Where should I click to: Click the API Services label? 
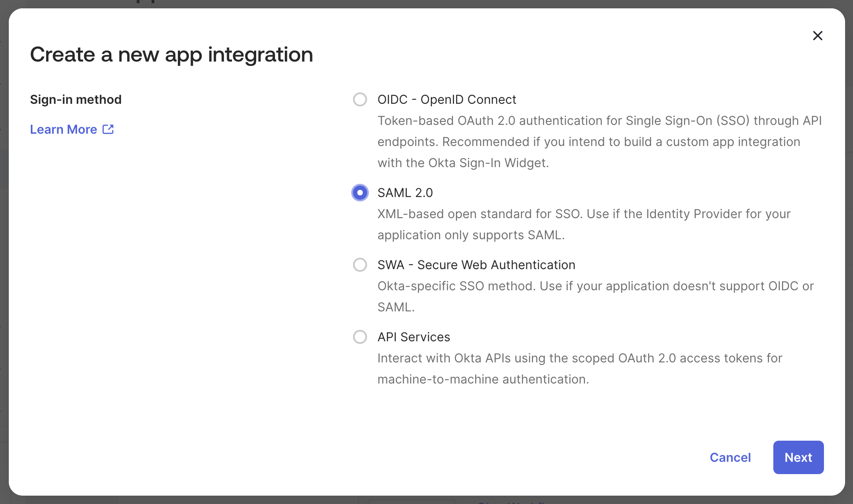tap(413, 337)
